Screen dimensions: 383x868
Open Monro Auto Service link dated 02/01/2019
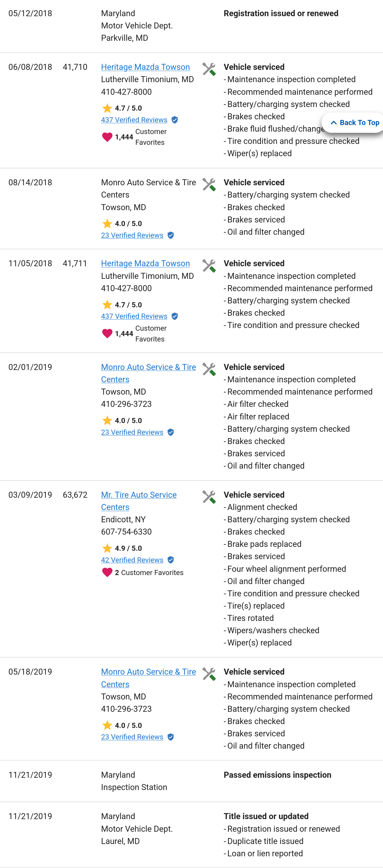[x=148, y=367]
